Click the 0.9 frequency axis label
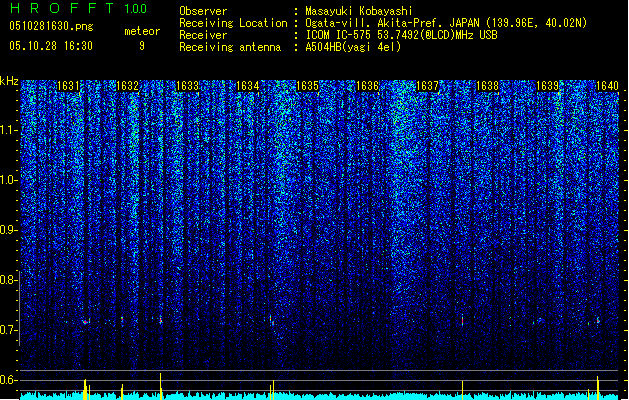 click(x=8, y=230)
